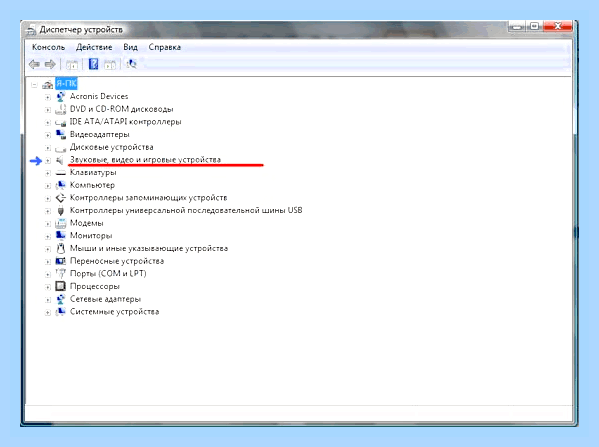Select Процессоры label

[95, 286]
